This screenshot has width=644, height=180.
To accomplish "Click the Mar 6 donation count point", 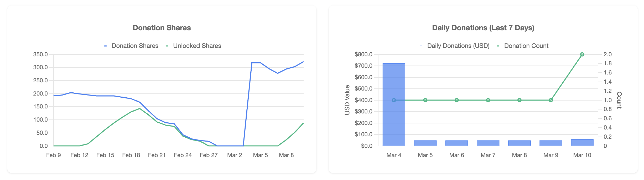I will click(x=456, y=100).
